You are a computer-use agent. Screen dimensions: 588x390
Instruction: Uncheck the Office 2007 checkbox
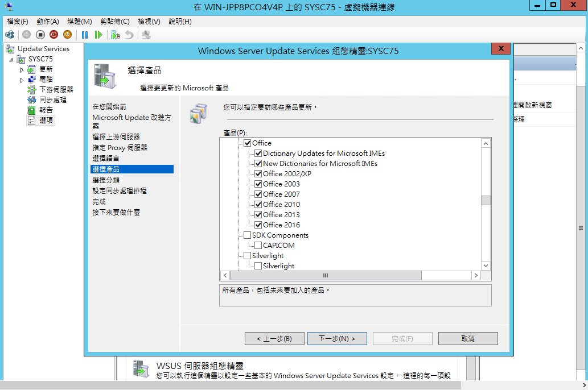tap(258, 194)
